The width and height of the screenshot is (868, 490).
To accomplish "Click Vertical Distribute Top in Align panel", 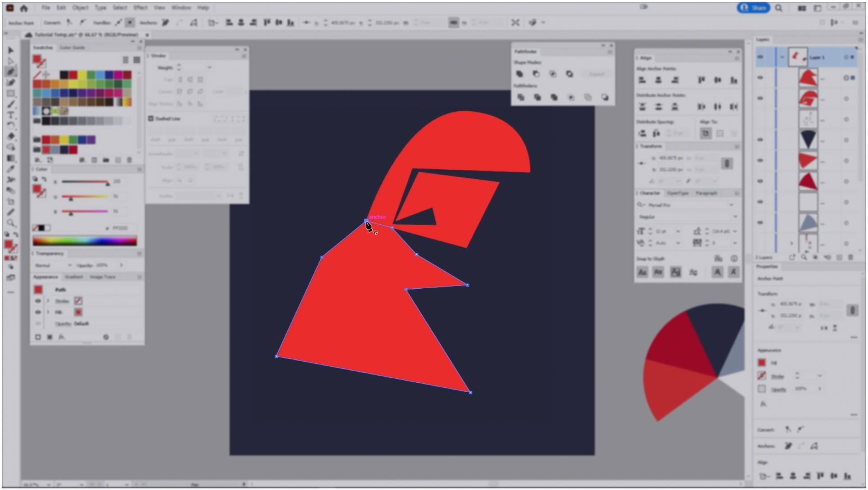I will (x=642, y=107).
